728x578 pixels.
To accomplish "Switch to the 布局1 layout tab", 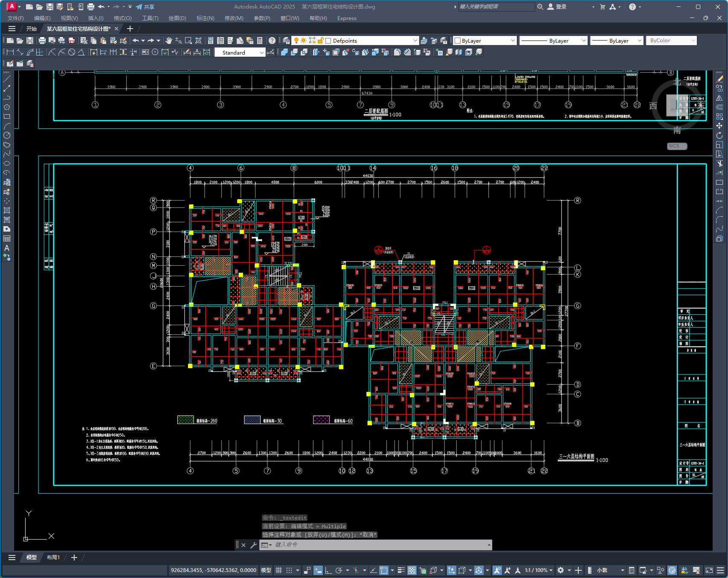I will [53, 557].
